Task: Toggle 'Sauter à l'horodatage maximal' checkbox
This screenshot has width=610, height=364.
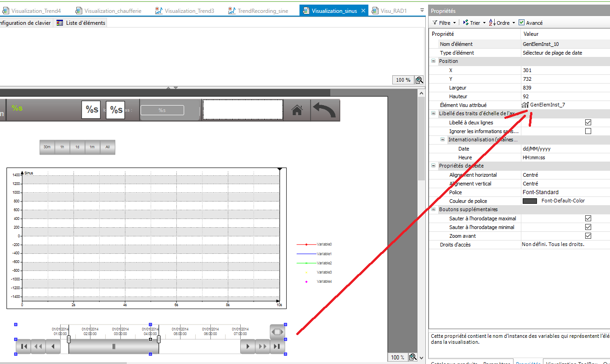Action: [588, 218]
